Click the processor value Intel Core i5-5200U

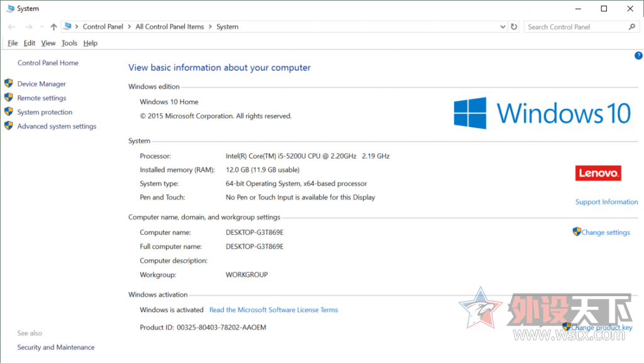pyautogui.click(x=308, y=156)
